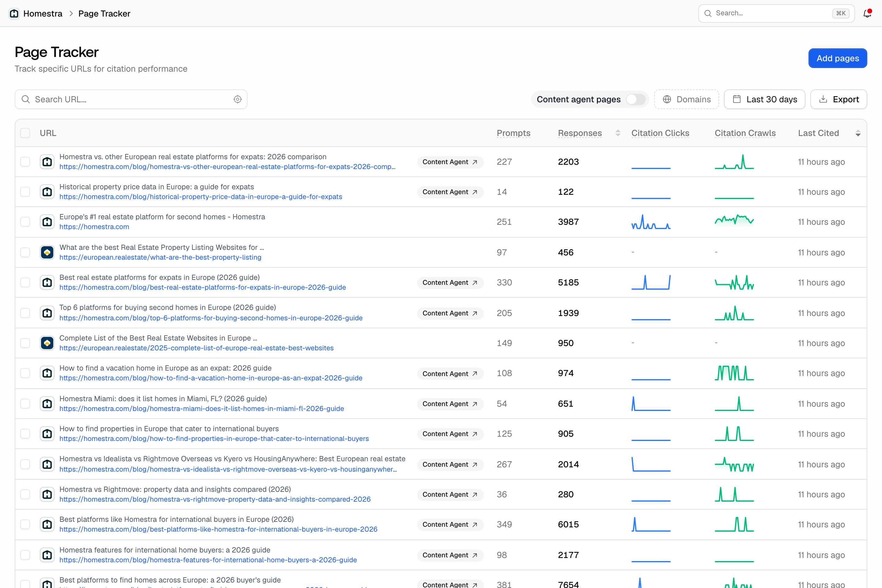Click the magnifier icon in top search bar
Viewport: 882px width, 588px height.
click(x=708, y=13)
